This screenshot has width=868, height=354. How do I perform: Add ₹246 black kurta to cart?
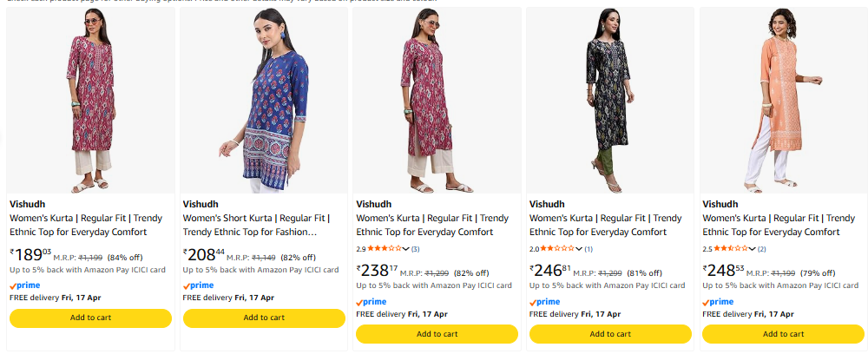point(609,334)
